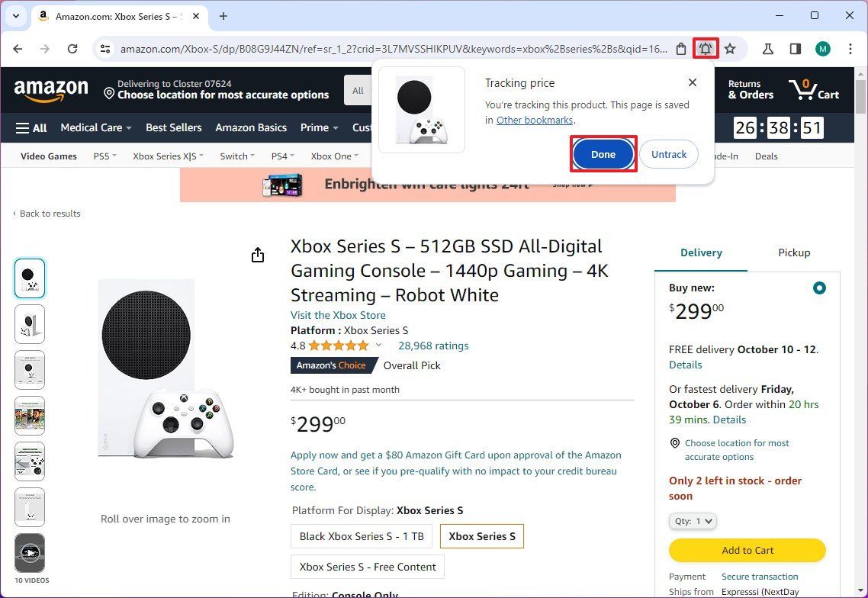
Task: Click the Done button in tracking popup
Action: point(603,154)
